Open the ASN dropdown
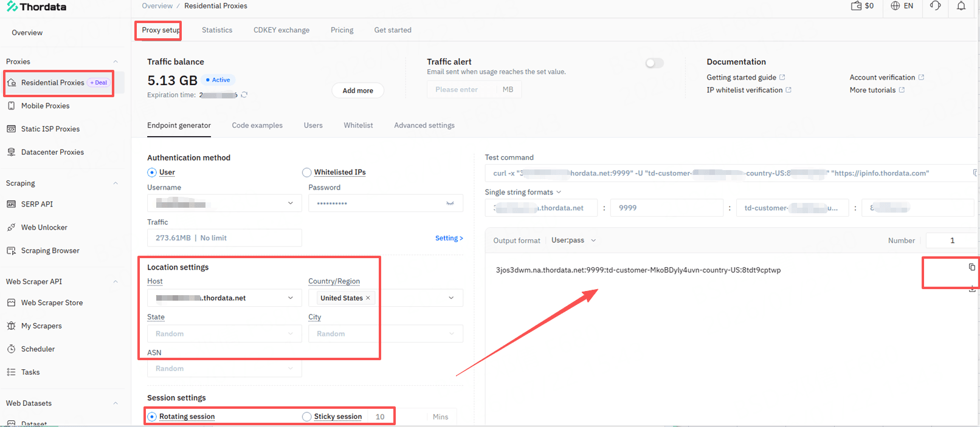980x427 pixels. pos(224,368)
